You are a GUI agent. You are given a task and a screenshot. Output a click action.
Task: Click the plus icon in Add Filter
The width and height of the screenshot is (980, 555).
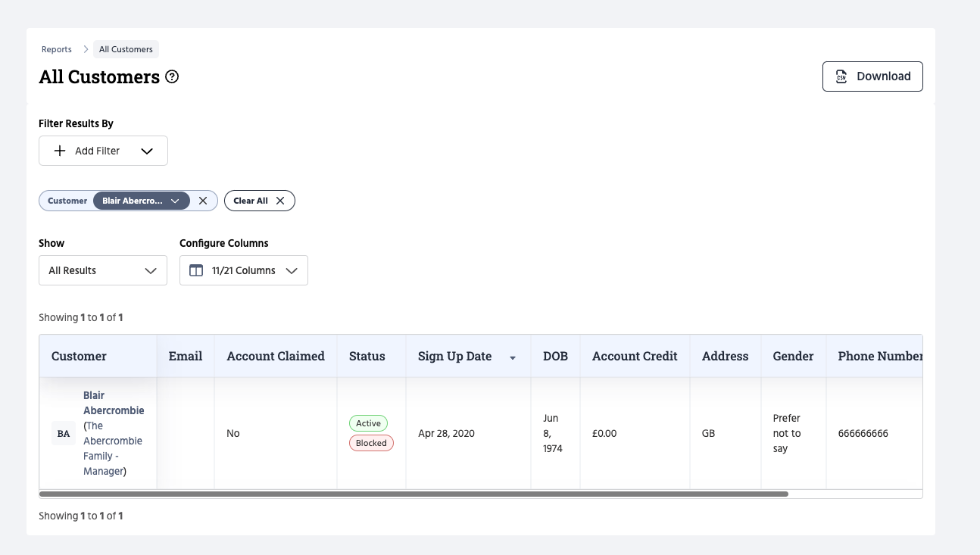point(60,151)
